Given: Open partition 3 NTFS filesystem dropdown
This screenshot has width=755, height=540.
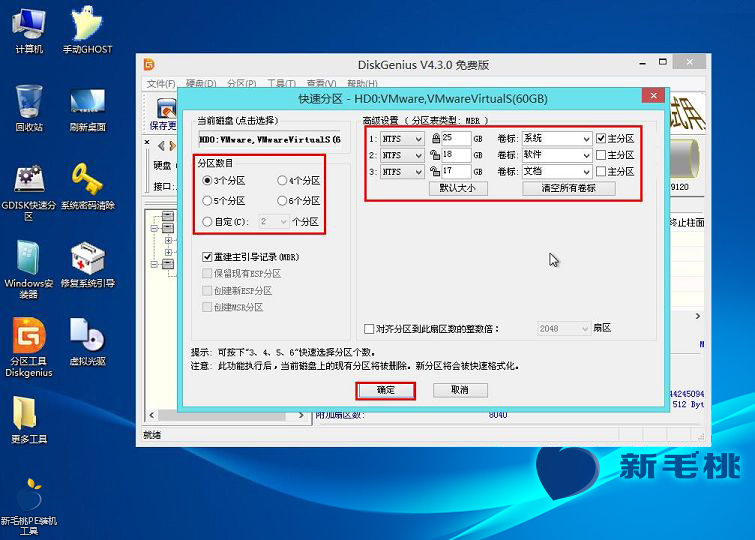Looking at the screenshot, I should coord(402,171).
